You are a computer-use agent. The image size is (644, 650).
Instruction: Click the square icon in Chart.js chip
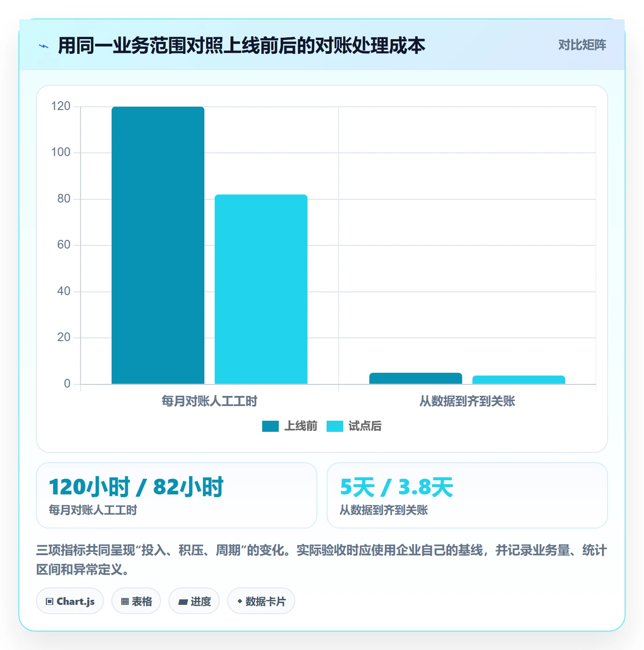click(50, 602)
